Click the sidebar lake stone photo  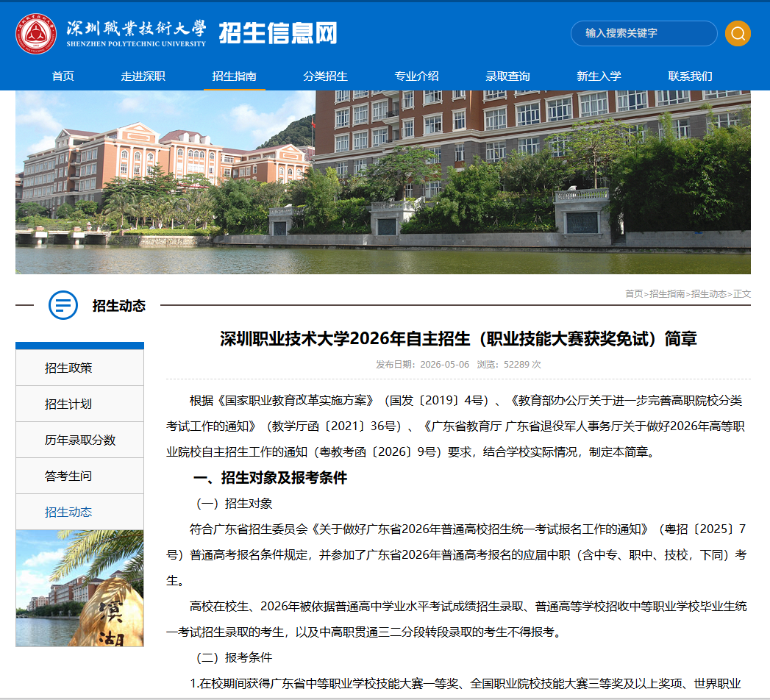tap(79, 588)
